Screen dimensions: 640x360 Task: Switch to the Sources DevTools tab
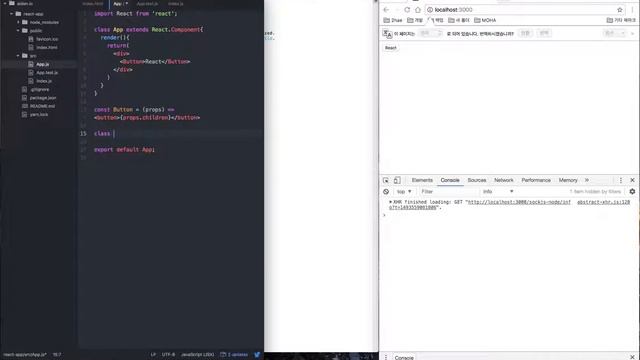tap(477, 180)
